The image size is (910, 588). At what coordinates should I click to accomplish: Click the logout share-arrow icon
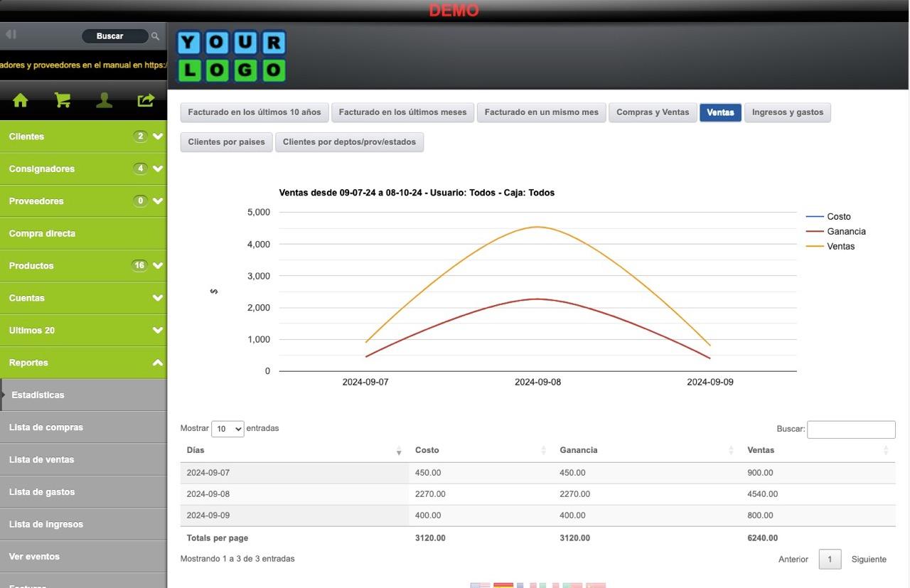[x=146, y=100]
